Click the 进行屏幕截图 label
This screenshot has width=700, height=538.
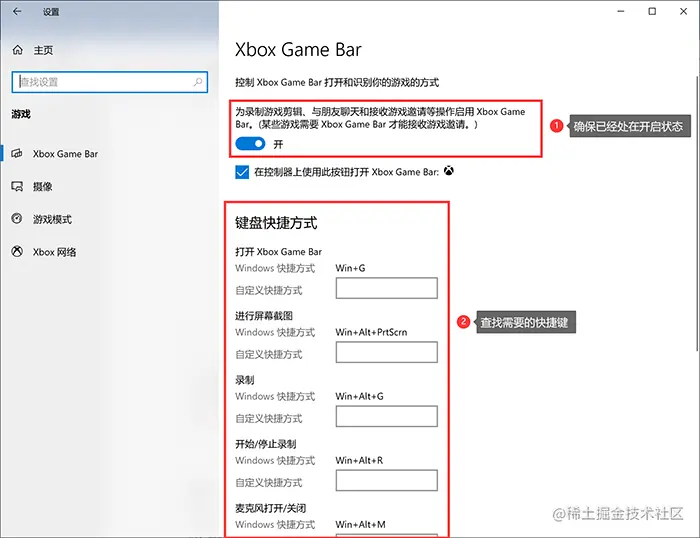[x=264, y=316]
